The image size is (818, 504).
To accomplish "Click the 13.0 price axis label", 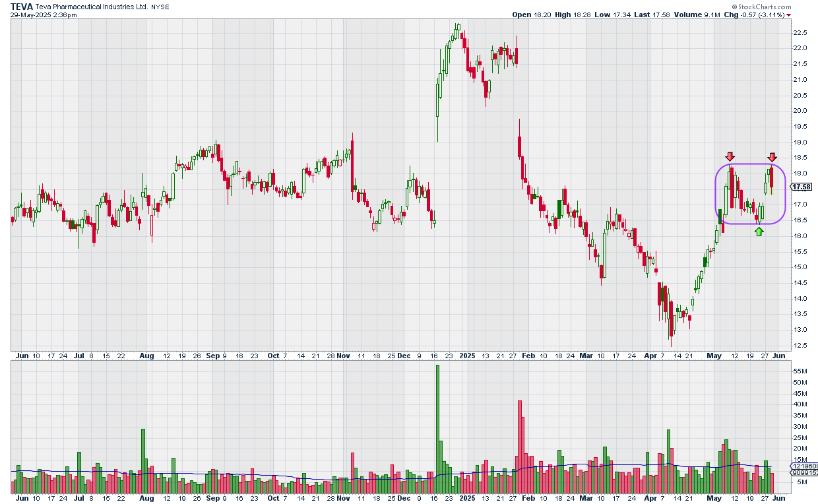I will click(800, 330).
